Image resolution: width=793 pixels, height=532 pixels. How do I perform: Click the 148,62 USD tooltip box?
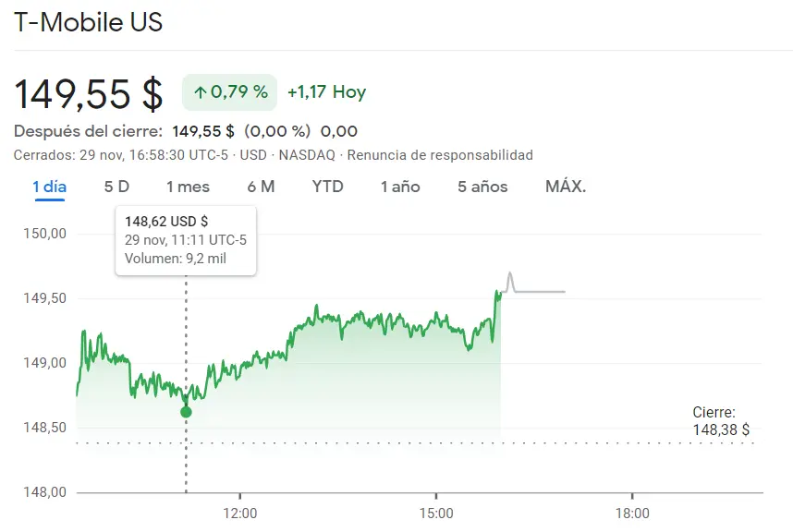185,239
